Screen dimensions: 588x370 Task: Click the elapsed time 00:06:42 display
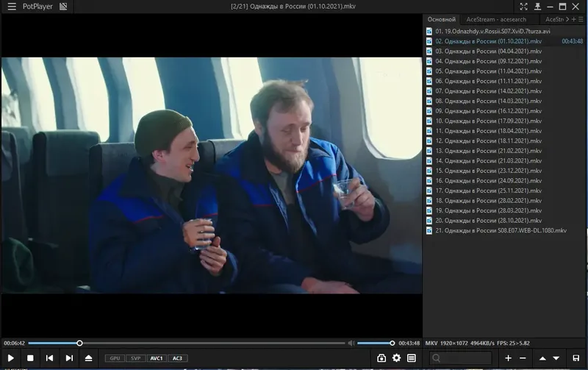tap(14, 343)
